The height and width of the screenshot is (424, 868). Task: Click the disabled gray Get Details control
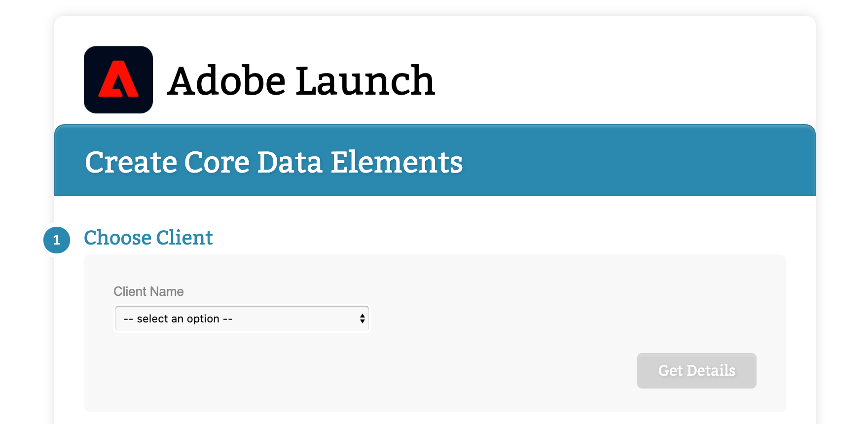(x=696, y=371)
